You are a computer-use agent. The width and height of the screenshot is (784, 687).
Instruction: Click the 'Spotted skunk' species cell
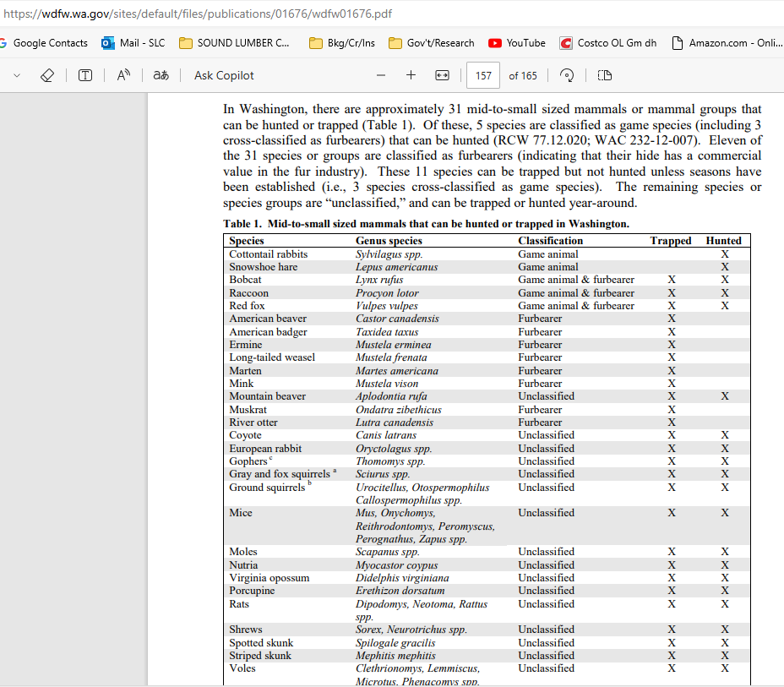point(261,643)
